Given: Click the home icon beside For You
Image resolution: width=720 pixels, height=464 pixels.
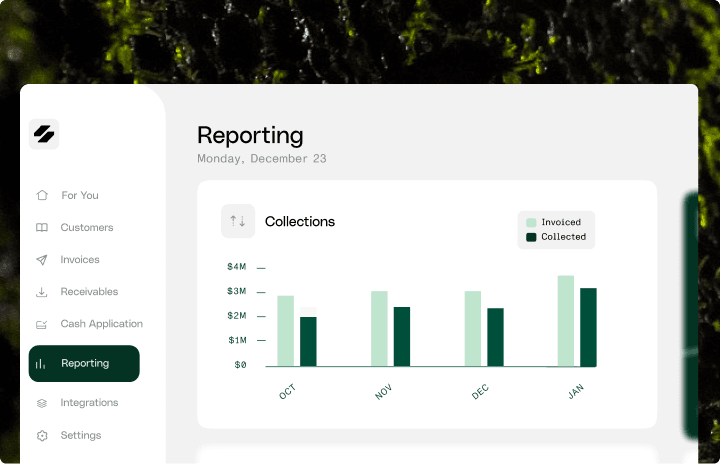Looking at the screenshot, I should [42, 195].
